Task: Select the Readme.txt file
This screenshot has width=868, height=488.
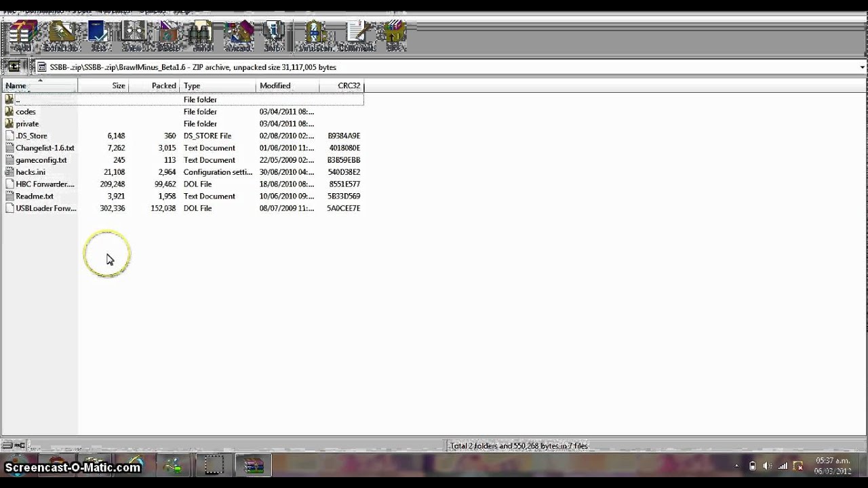Action: tap(35, 197)
